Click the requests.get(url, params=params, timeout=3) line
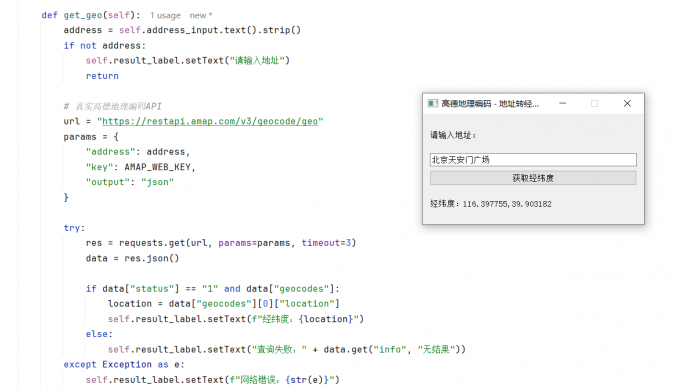Image resolution: width=680 pixels, height=389 pixels. pos(221,243)
